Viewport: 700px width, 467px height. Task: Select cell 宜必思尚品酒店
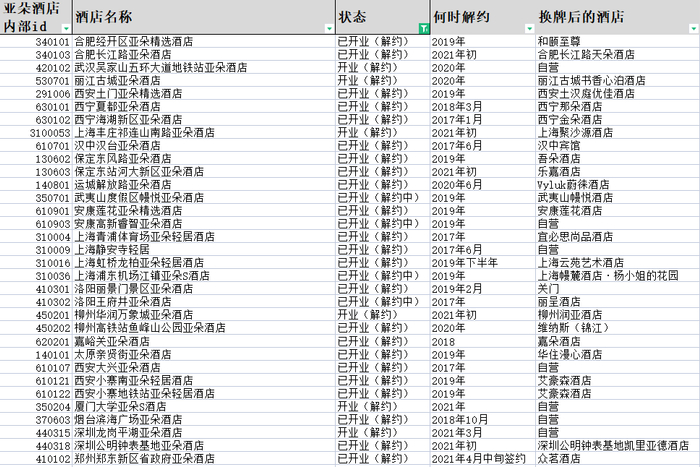pyautogui.click(x=618, y=237)
